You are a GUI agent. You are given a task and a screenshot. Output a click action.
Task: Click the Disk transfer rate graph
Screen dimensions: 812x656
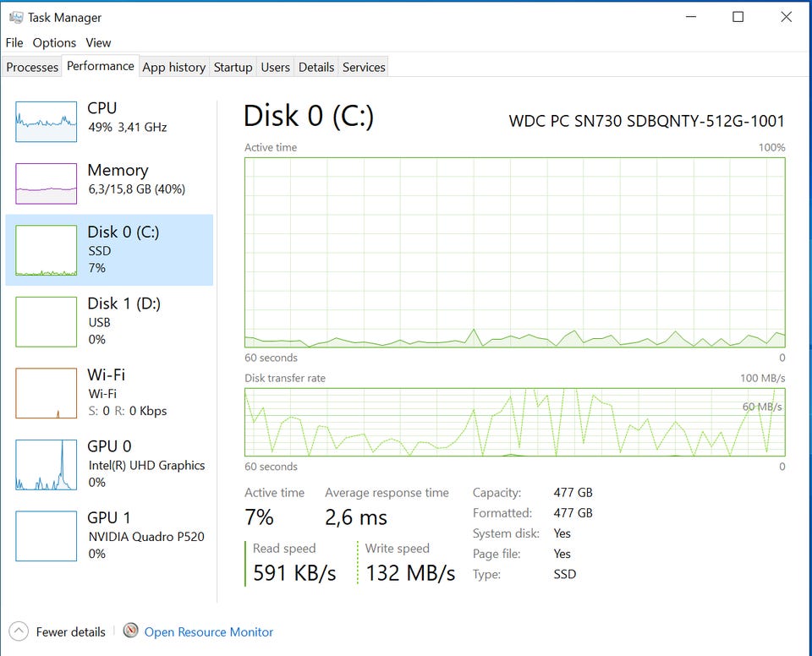(x=515, y=422)
